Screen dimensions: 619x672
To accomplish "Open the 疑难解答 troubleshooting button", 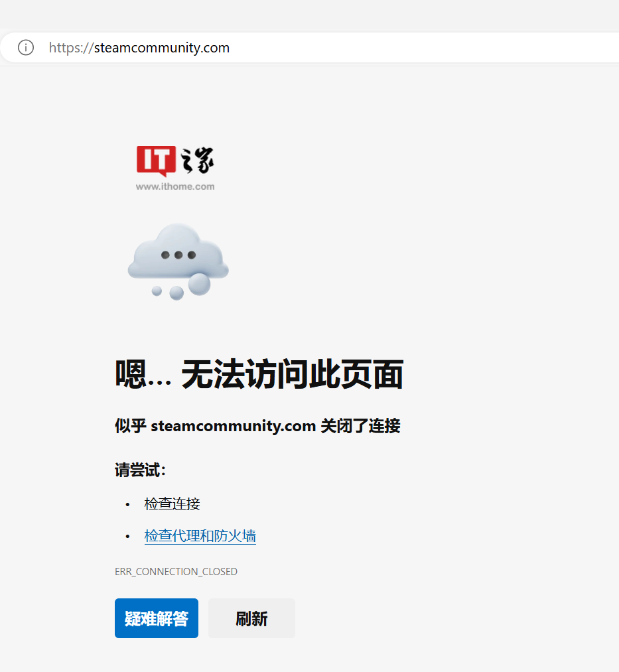I will [x=157, y=618].
